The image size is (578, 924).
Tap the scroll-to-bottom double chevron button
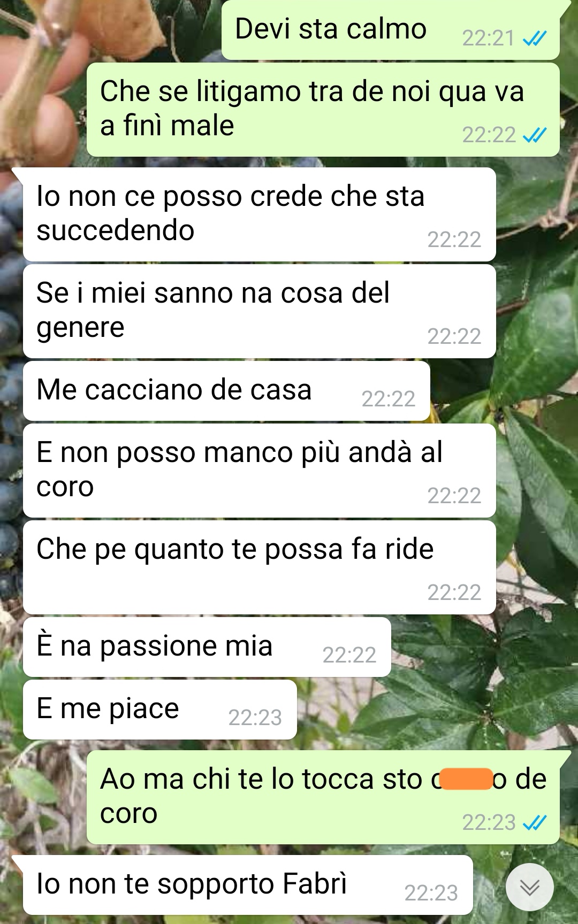pyautogui.click(x=530, y=887)
